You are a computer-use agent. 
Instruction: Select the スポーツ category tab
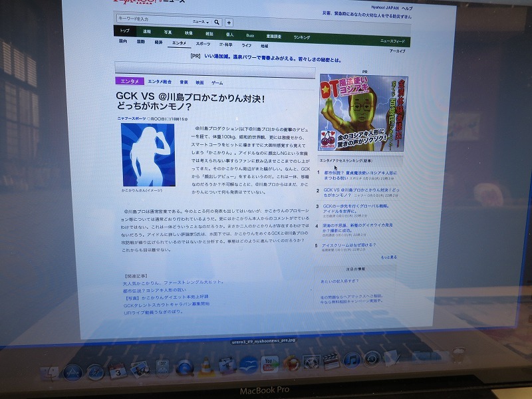203,43
